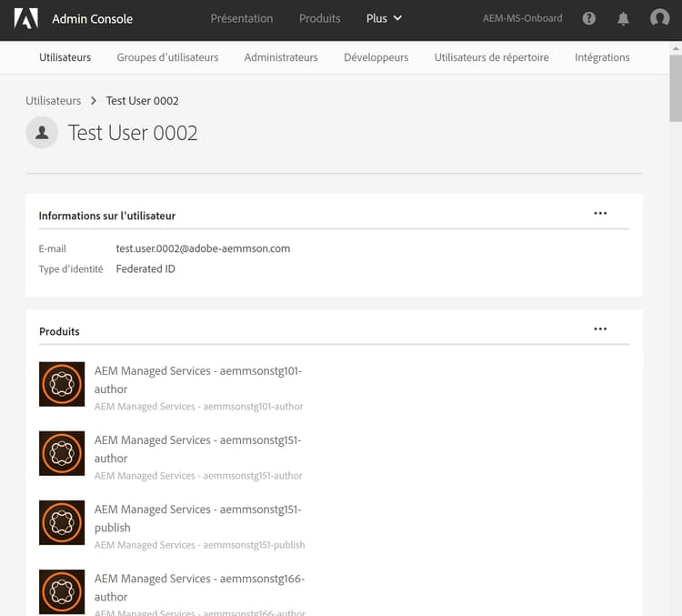Viewport: 682px width, 616px height.
Task: Open the notifications bell icon
Action: tap(623, 18)
